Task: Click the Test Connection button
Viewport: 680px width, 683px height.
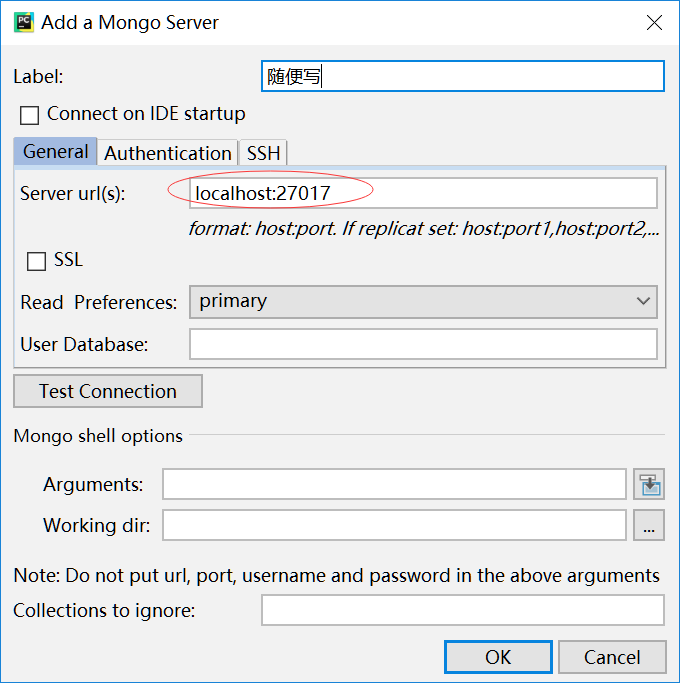Action: click(x=108, y=391)
